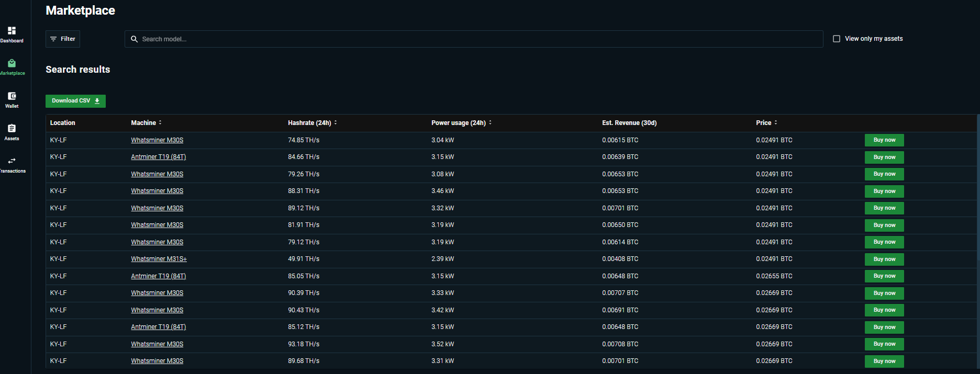Buy now the 84.66 TH/s Antminer
980x374 pixels.
(x=884, y=157)
